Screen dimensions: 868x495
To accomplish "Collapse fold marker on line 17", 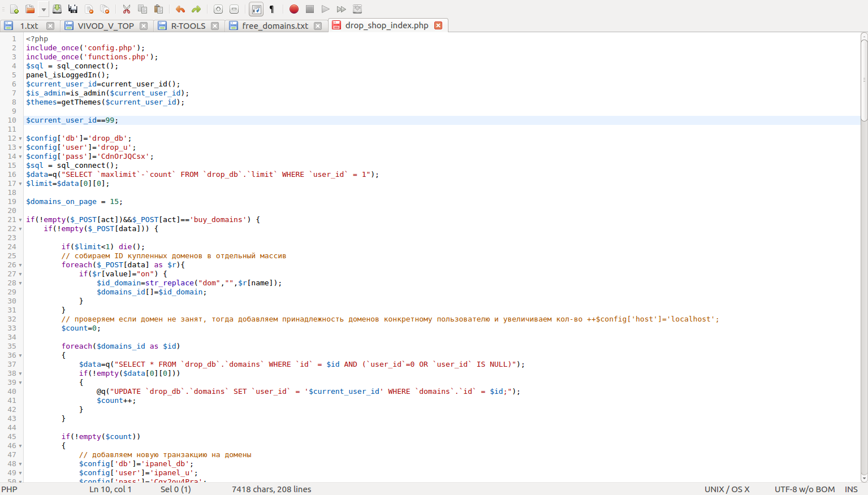I will pos(20,184).
